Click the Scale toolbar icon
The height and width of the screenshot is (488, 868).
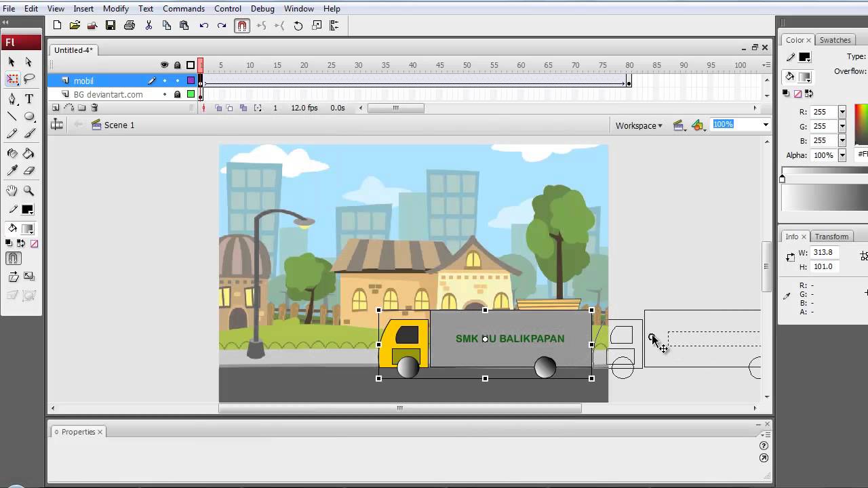pyautogui.click(x=317, y=26)
